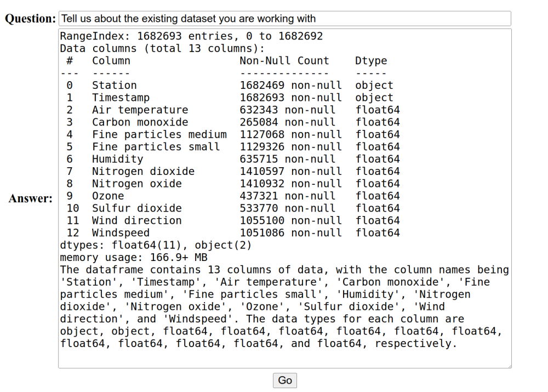Click the Fine particles medium row
The image size is (548, 392).
pyautogui.click(x=159, y=134)
